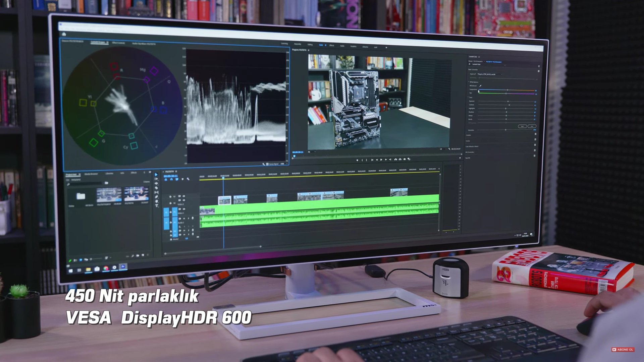The height and width of the screenshot is (362, 644).
Task: Select the first clip thumbnail in project bin
Action: (x=109, y=194)
